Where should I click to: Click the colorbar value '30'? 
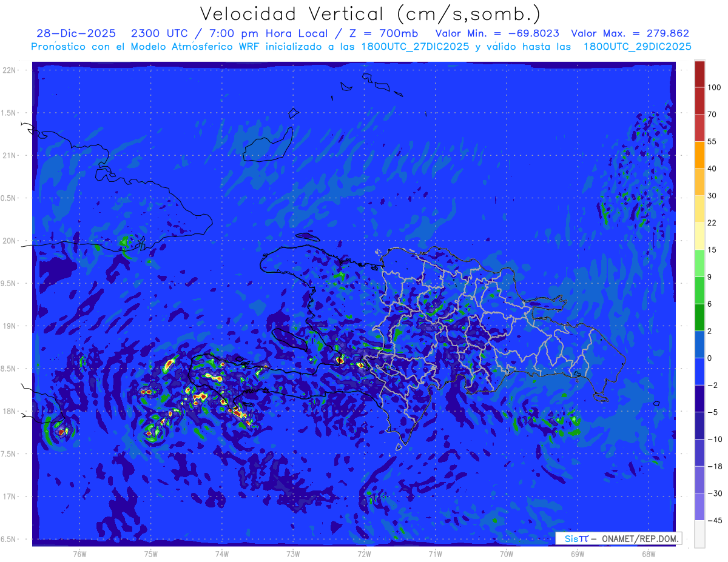[x=712, y=196]
